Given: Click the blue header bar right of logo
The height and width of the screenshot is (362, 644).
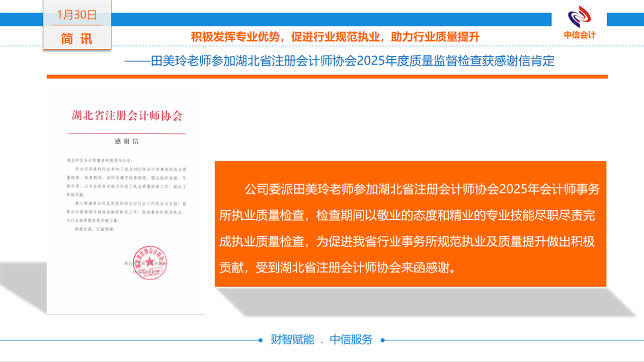Looking at the screenshot, I should pos(625,19).
